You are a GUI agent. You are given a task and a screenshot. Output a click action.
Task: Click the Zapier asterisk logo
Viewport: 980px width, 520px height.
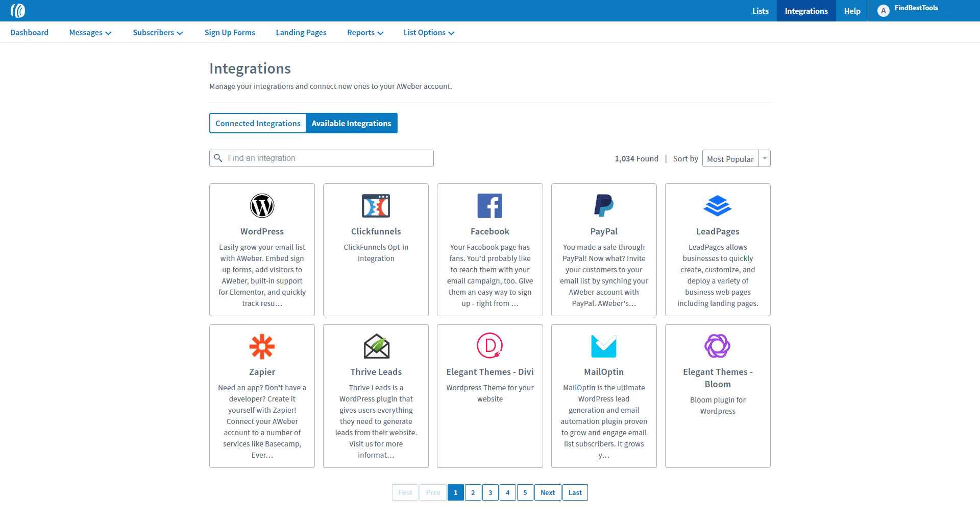(x=262, y=346)
